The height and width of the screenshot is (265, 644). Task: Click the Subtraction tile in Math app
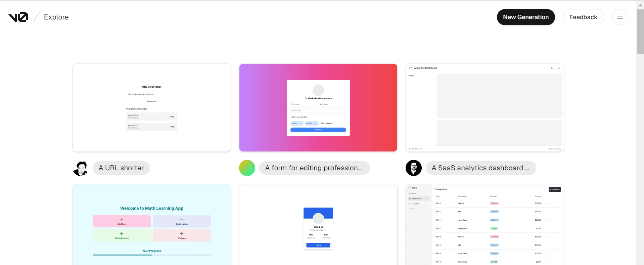pyautogui.click(x=182, y=221)
